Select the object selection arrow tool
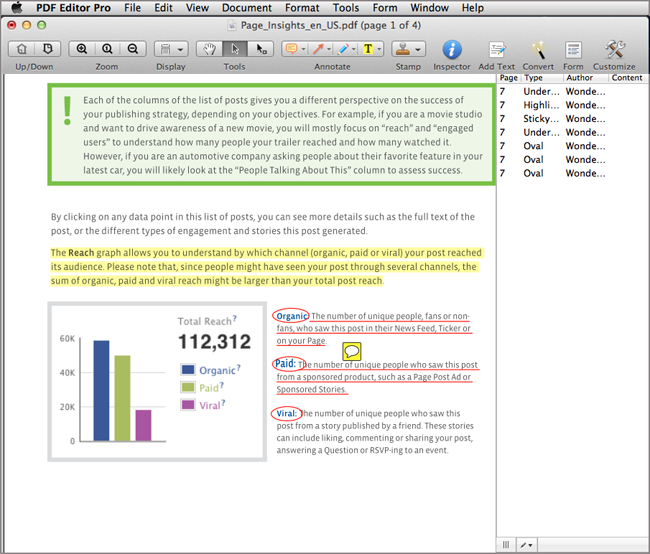 tap(261, 49)
